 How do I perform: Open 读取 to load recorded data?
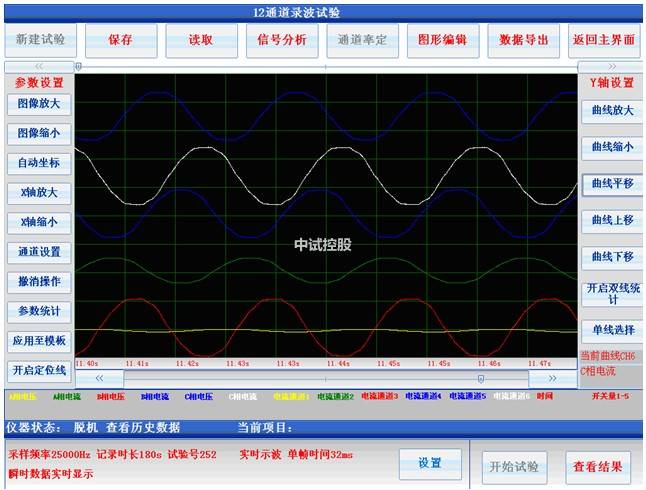point(201,40)
